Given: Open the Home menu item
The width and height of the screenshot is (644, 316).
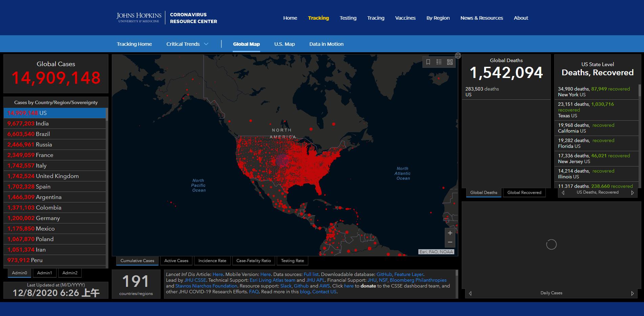Looking at the screenshot, I should [x=290, y=18].
